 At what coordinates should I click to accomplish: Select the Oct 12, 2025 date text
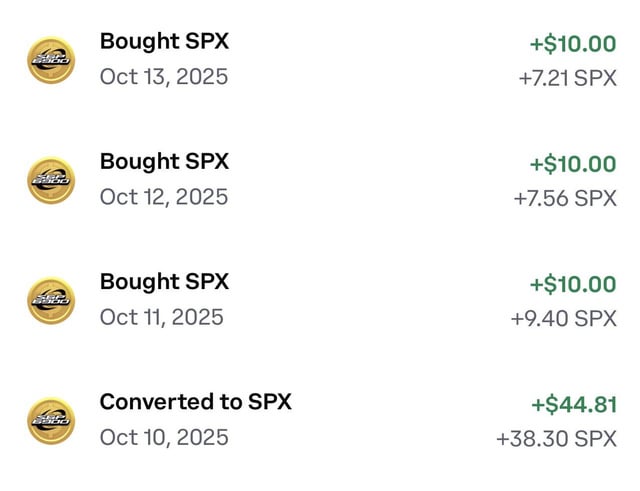click(163, 197)
